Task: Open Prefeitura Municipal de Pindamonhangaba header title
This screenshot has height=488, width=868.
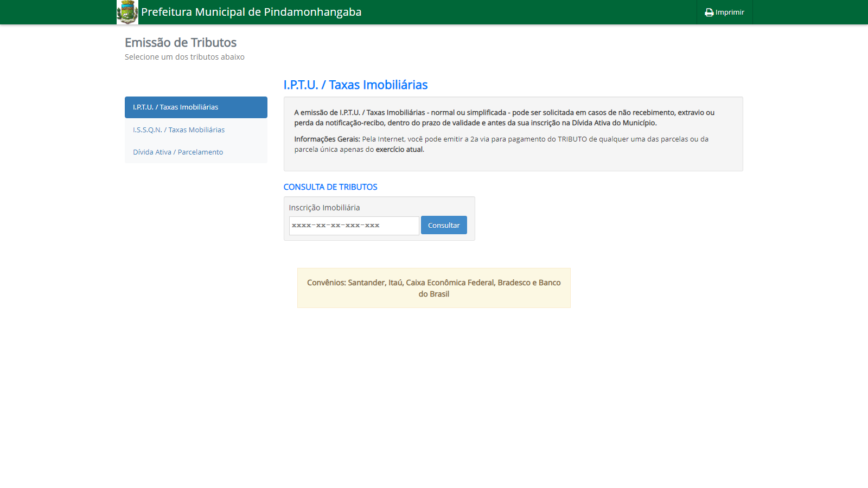Action: 251,12
